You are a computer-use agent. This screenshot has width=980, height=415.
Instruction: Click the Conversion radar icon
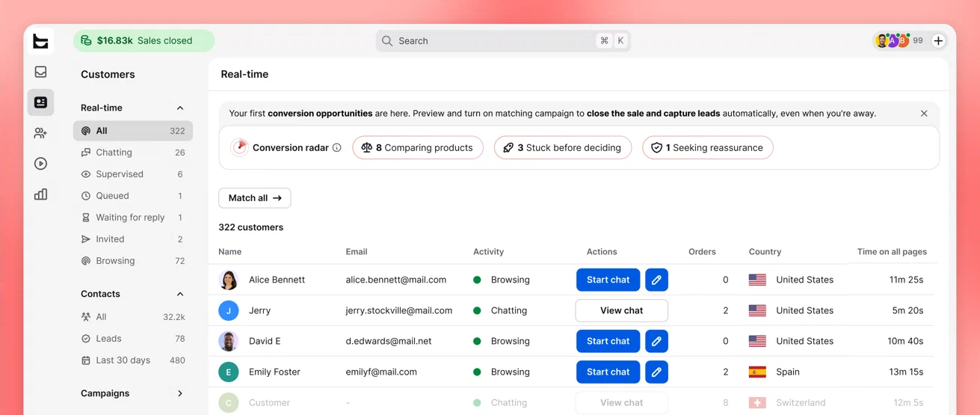(x=239, y=147)
